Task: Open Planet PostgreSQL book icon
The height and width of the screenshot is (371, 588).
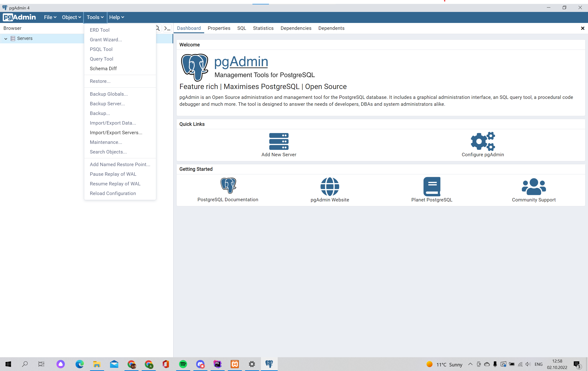Action: pos(432,186)
